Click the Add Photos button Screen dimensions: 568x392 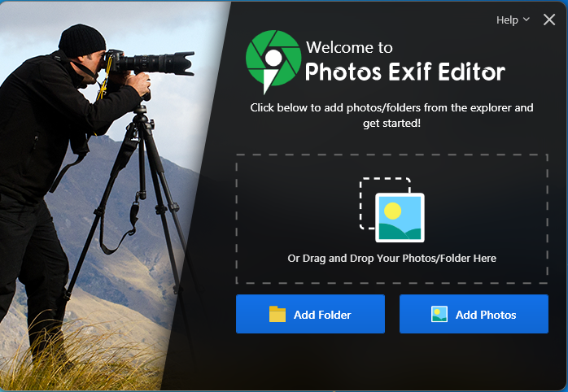tap(474, 314)
